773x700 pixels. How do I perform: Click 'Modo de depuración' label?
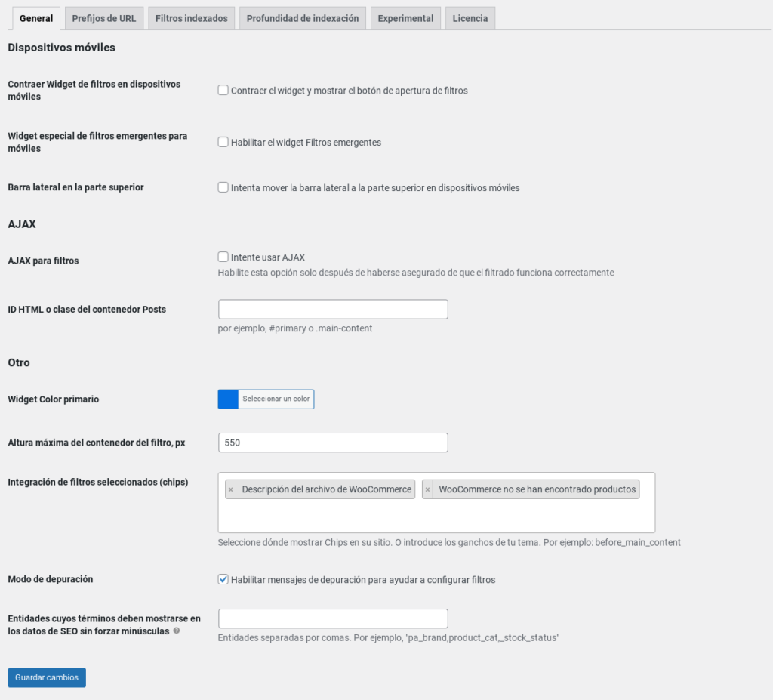pos(51,579)
